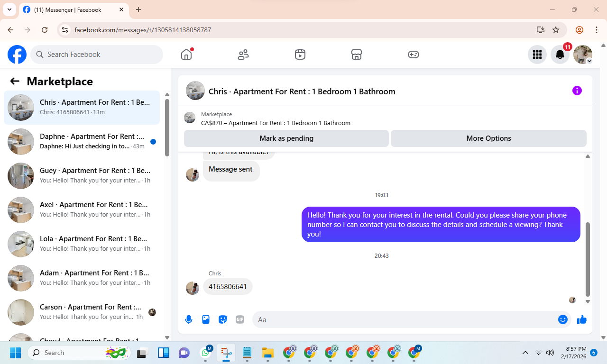Viewport: 607px width, 364px height.
Task: Open the Facebook logo home link
Action: (17, 55)
